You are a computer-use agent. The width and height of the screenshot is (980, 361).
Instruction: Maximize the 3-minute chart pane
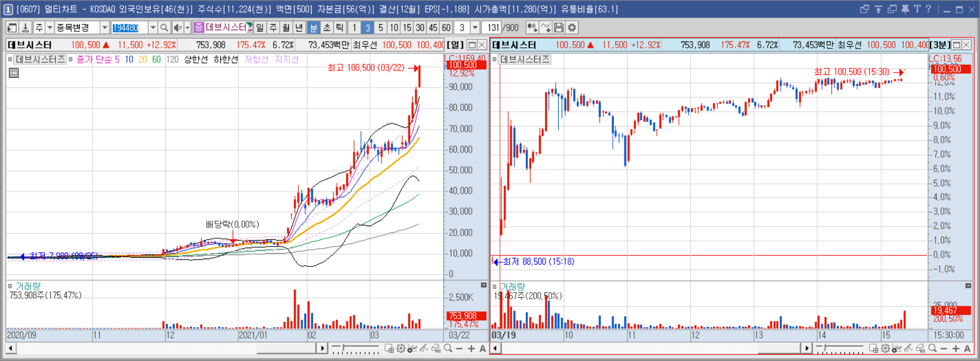[956, 45]
